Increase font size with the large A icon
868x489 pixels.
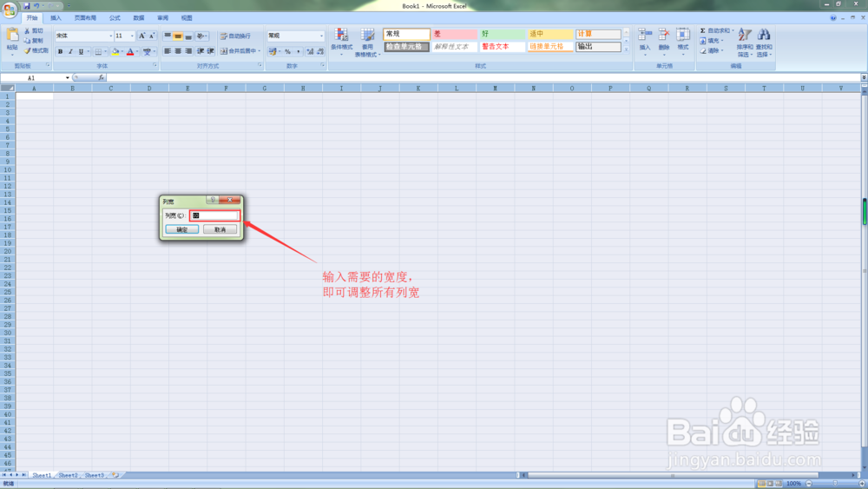click(x=141, y=36)
